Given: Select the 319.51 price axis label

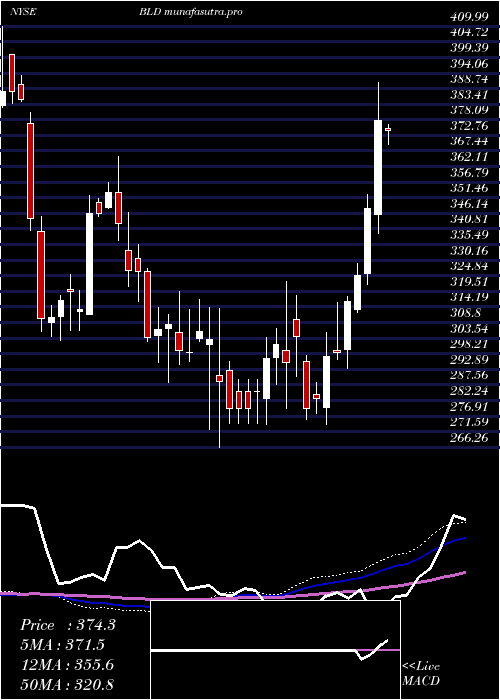Looking at the screenshot, I should coord(468,282).
